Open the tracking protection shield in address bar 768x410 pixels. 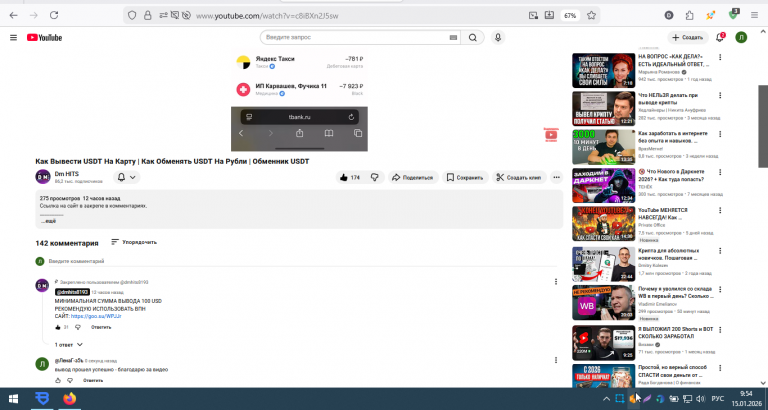pos(132,16)
